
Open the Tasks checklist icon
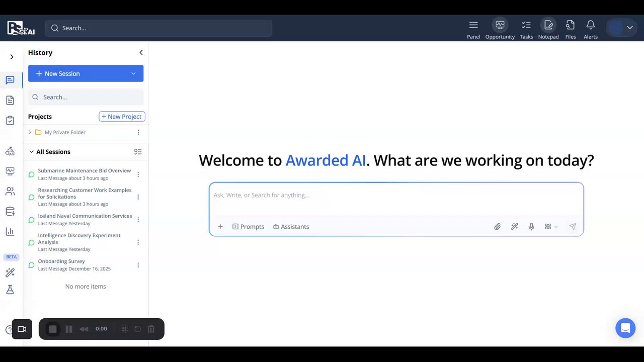tap(526, 25)
